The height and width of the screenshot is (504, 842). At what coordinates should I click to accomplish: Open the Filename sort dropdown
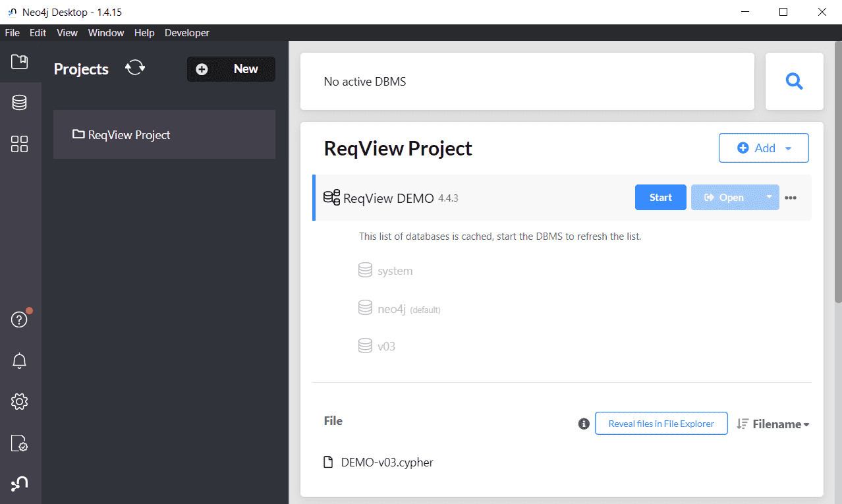[x=773, y=424]
